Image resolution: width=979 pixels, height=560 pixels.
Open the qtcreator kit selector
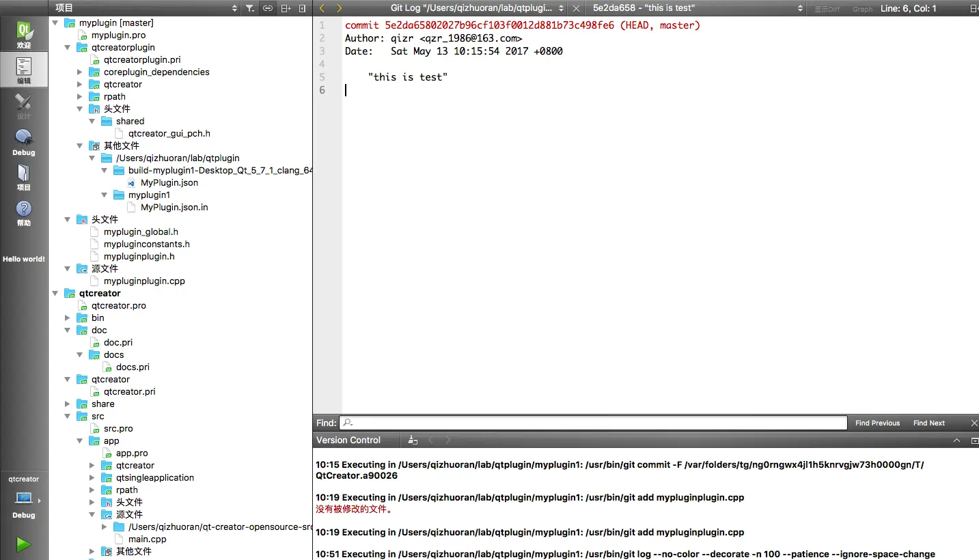tap(24, 497)
